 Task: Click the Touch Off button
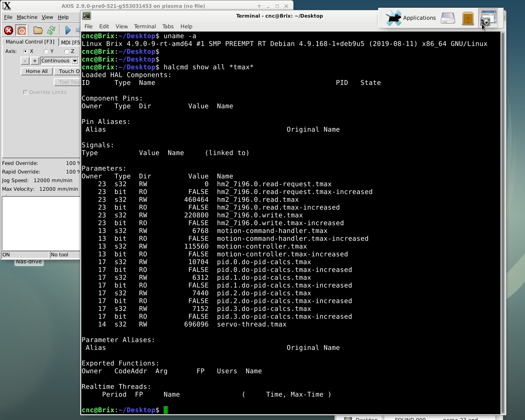point(68,71)
